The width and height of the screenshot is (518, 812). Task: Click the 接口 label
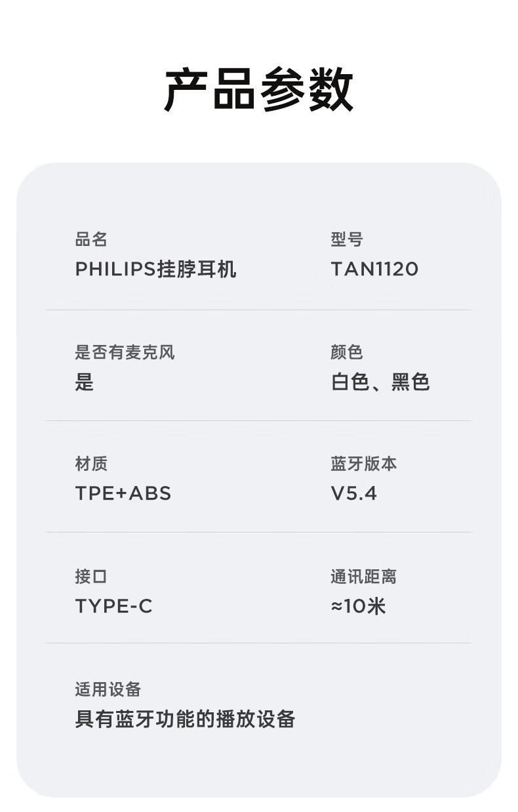tap(91, 577)
